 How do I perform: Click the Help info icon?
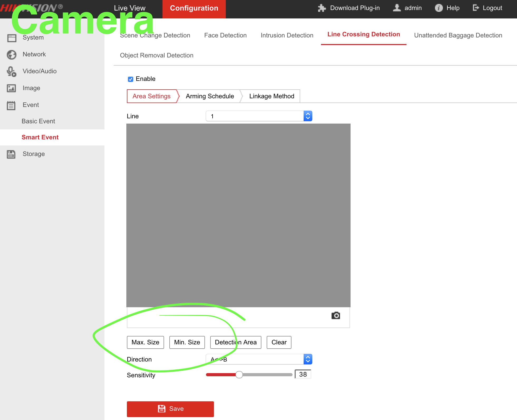point(439,8)
